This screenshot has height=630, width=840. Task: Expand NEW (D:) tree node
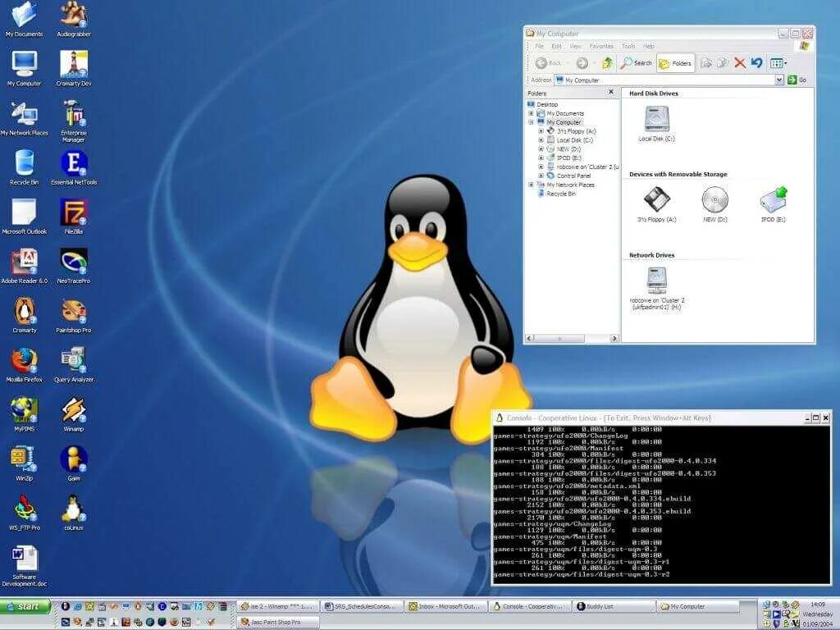[x=541, y=149]
